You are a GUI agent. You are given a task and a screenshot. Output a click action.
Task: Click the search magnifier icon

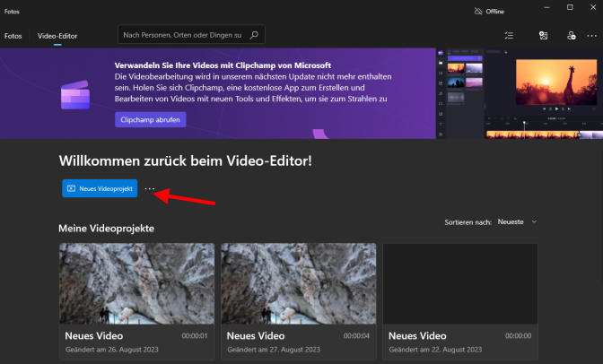click(255, 36)
